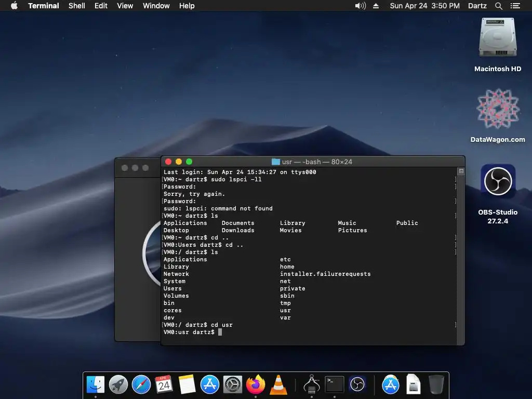Open the View menu
Viewport: 532px width, 399px height.
(125, 6)
